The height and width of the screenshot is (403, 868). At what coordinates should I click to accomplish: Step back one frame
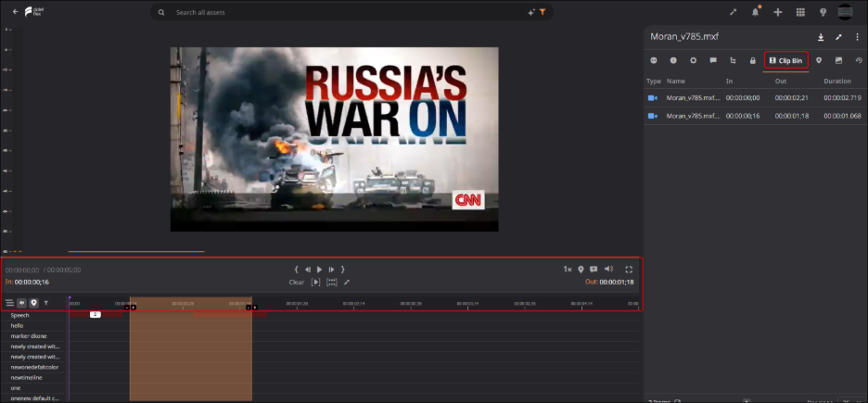coord(308,270)
